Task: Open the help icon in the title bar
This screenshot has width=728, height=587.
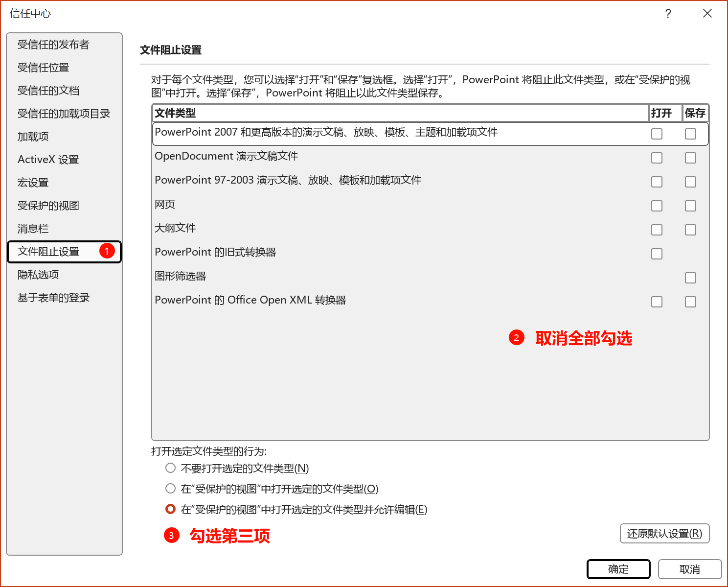Action: 668,14
